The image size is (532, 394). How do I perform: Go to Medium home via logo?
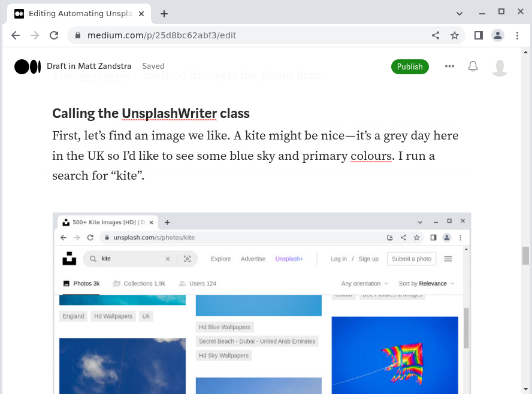point(28,66)
